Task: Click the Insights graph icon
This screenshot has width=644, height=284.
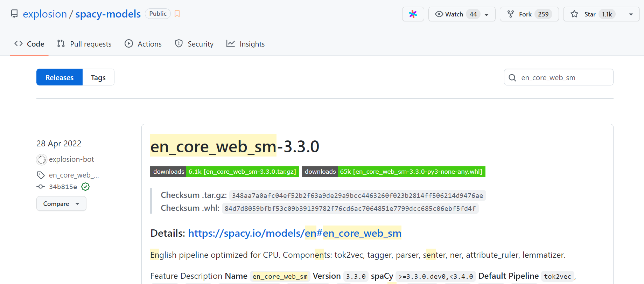Action: point(231,44)
